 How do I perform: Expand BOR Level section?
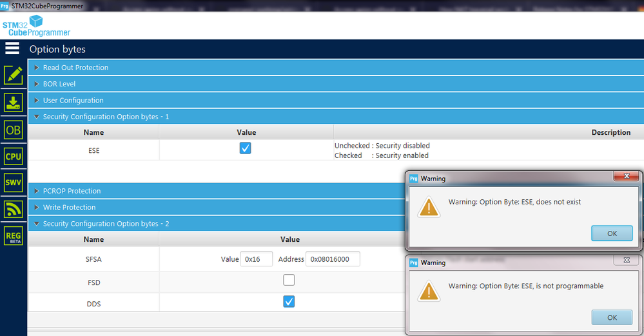(x=336, y=84)
